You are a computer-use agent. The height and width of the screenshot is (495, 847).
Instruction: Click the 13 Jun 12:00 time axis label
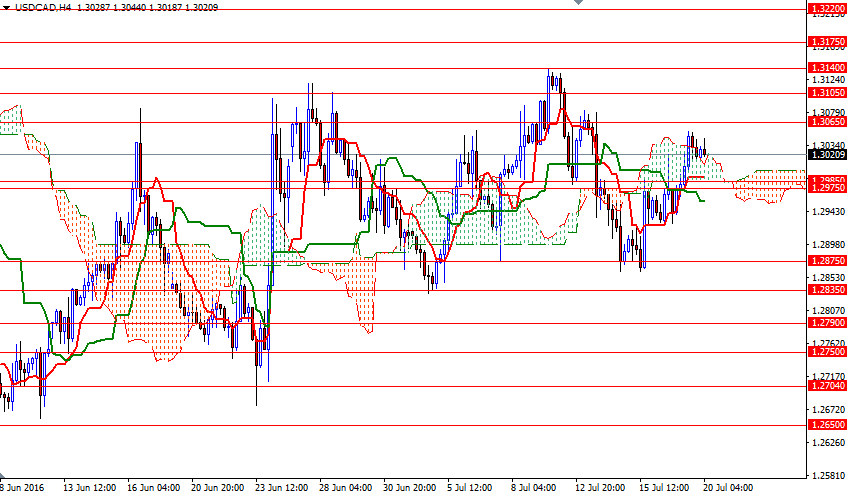click(x=89, y=488)
